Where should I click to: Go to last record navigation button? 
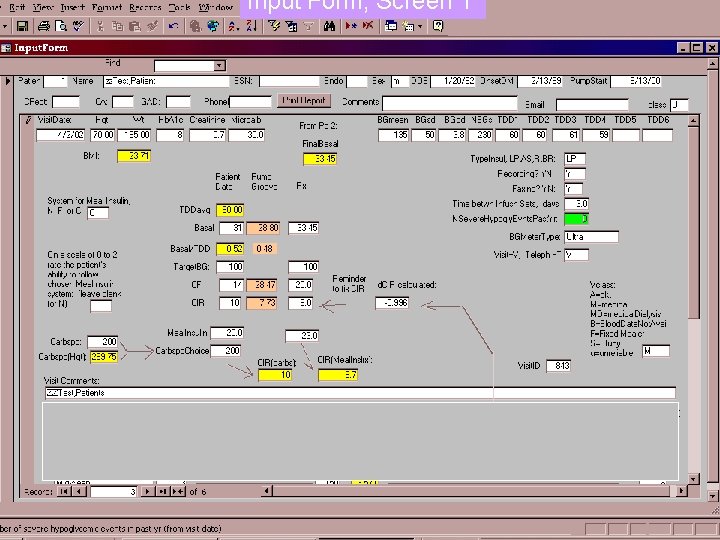tap(162, 491)
